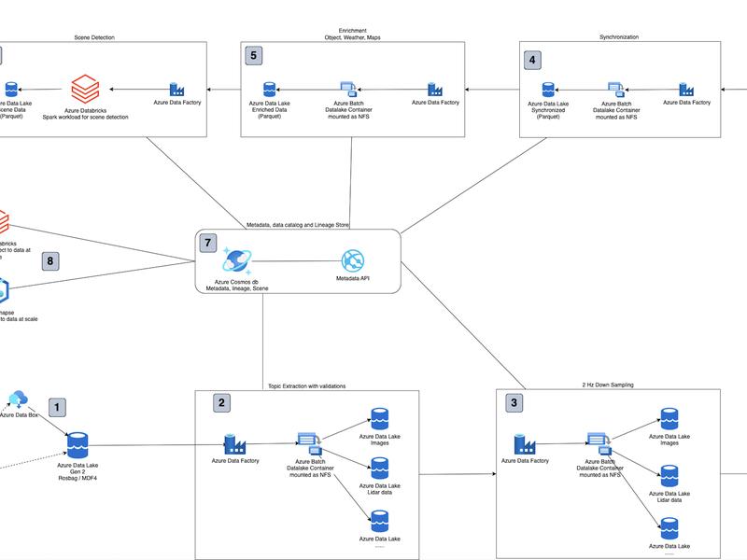747x560 pixels.
Task: Select "Topic Extraction with validations" title
Action: 307,386
